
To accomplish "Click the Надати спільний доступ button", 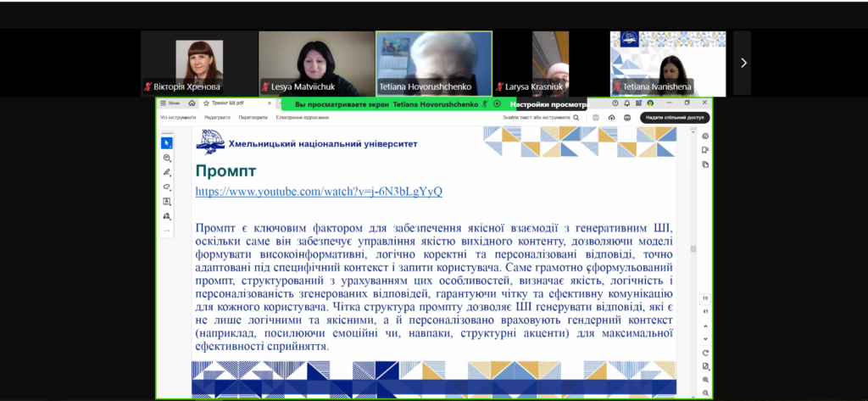I will [x=675, y=117].
